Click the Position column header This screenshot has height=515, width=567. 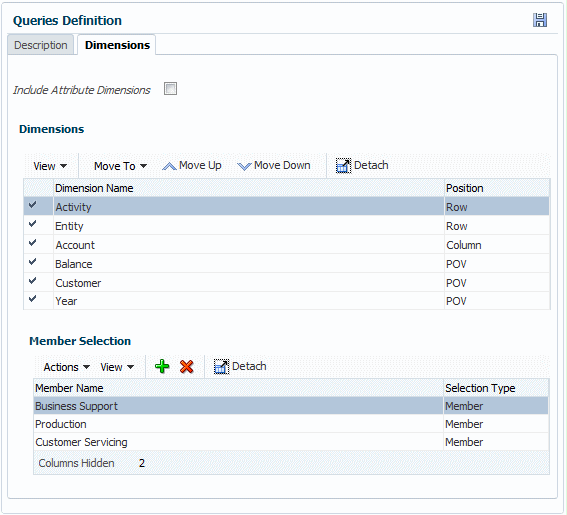(x=497, y=188)
